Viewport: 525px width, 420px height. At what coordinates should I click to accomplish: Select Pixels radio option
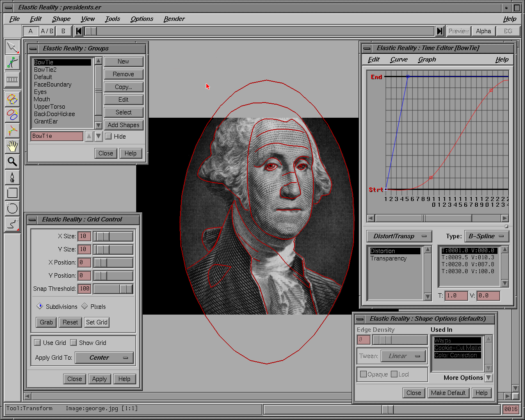coord(84,306)
